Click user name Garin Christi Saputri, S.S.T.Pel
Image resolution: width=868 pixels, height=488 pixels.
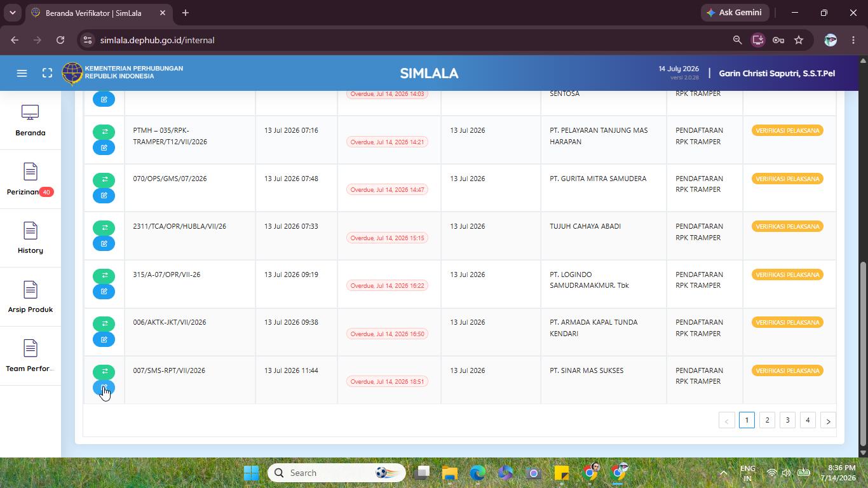click(776, 73)
